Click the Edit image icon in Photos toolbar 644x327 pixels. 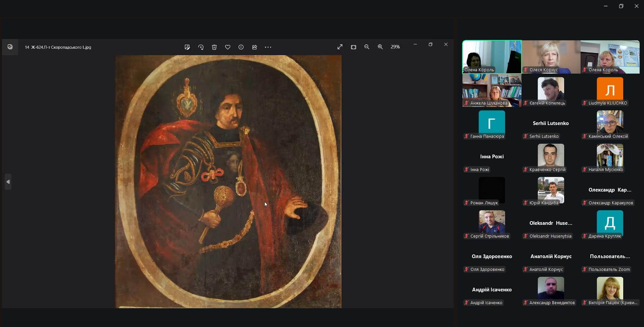point(187,47)
